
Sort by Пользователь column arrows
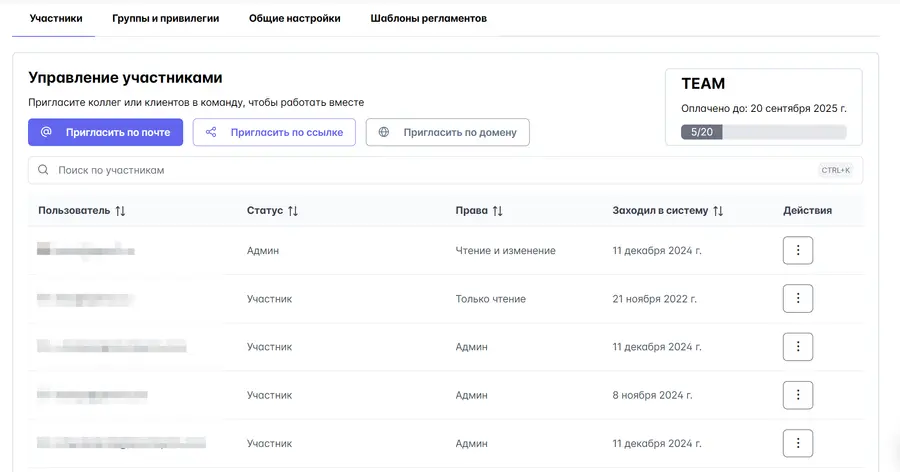coord(120,211)
